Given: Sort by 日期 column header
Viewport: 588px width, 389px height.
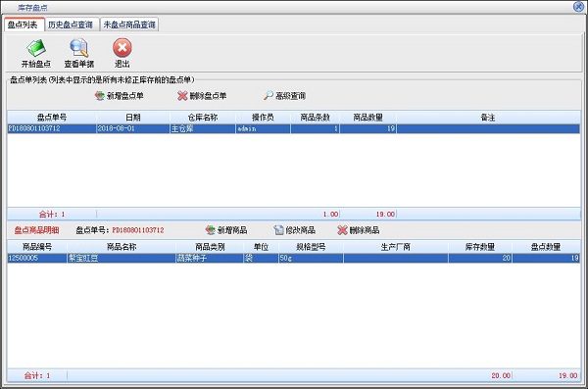Looking at the screenshot, I should tap(133, 118).
